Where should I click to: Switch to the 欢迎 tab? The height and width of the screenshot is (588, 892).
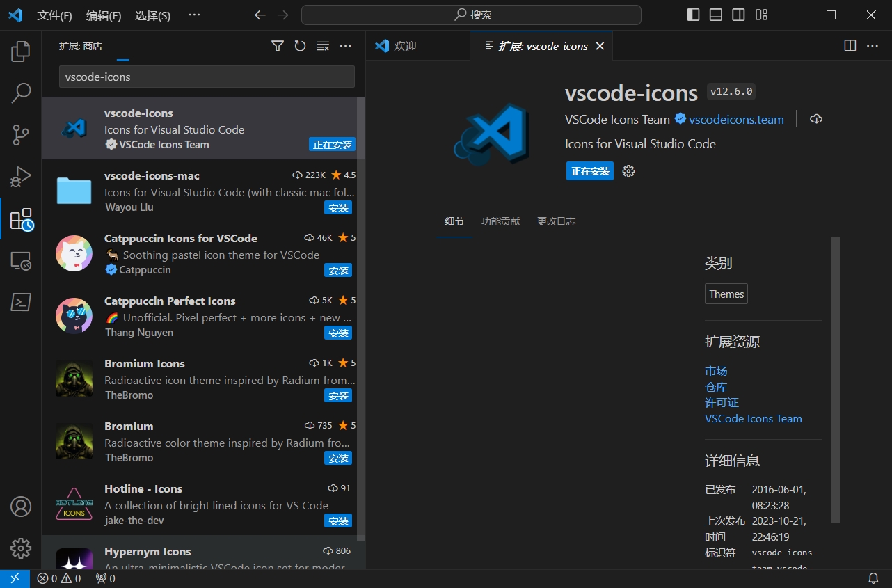(417, 46)
